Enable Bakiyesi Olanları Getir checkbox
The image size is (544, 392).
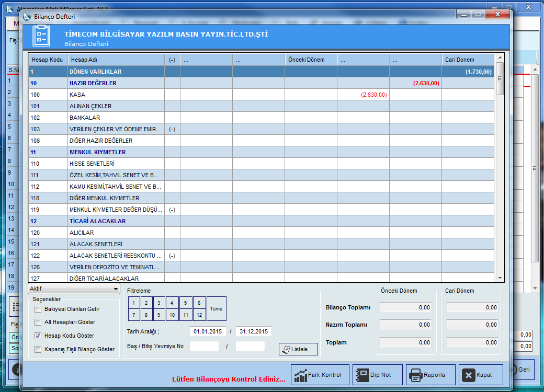coord(38,309)
